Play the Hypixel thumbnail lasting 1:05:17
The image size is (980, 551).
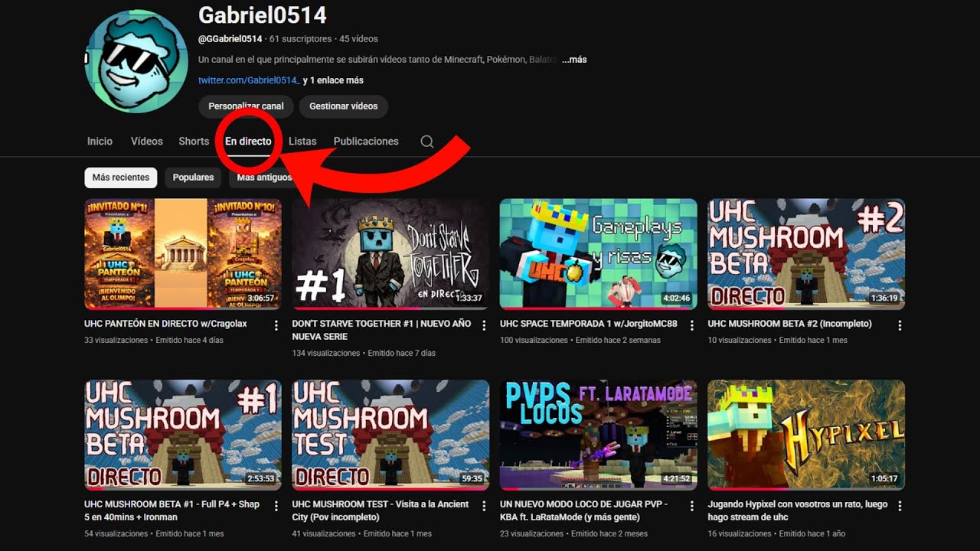806,435
